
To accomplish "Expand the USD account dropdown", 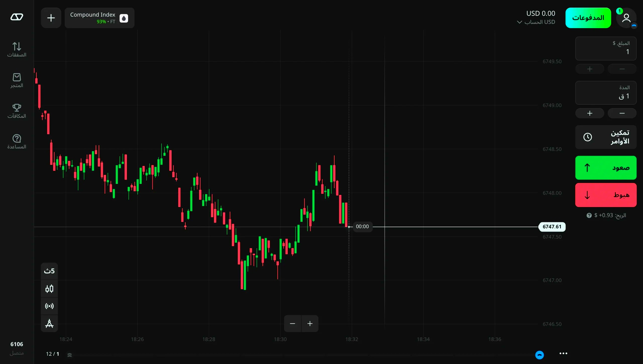I will pos(536,22).
